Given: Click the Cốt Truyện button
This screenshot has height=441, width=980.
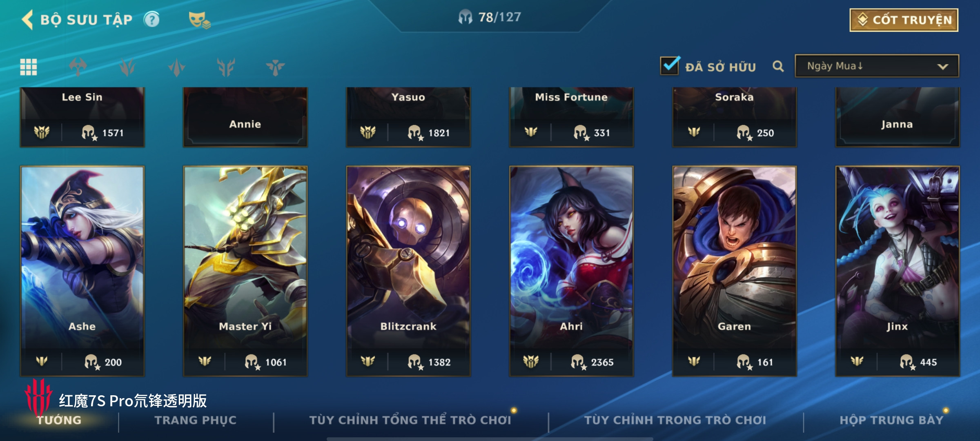Looking at the screenshot, I should pos(904,20).
